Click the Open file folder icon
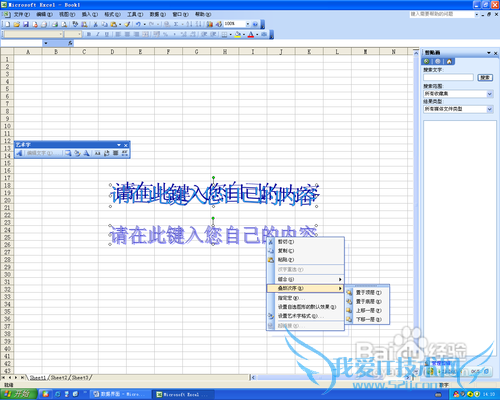The width and height of the screenshot is (500, 400). coord(17,24)
